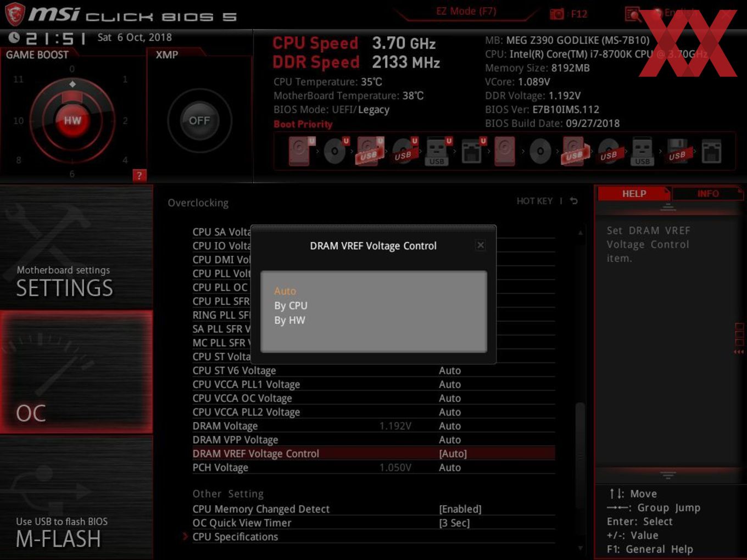Open CPU VCCA PLL2 Voltage Auto value

[x=450, y=412]
